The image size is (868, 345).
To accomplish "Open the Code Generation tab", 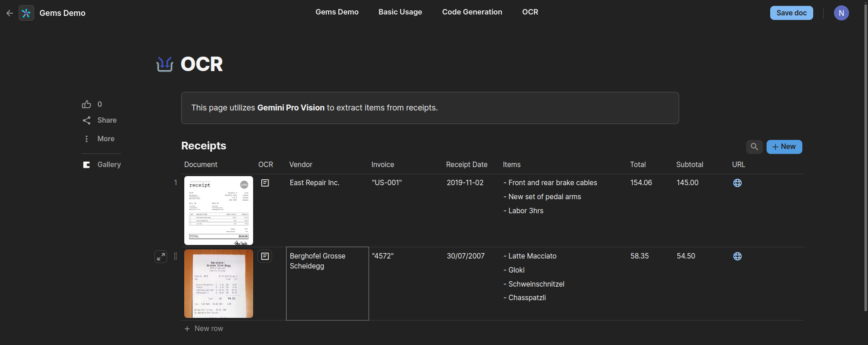I will click(472, 12).
